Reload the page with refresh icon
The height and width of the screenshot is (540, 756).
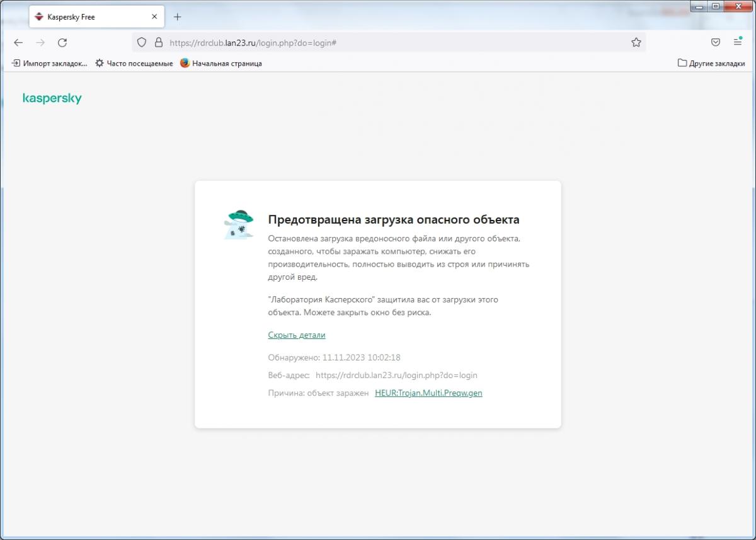click(62, 42)
